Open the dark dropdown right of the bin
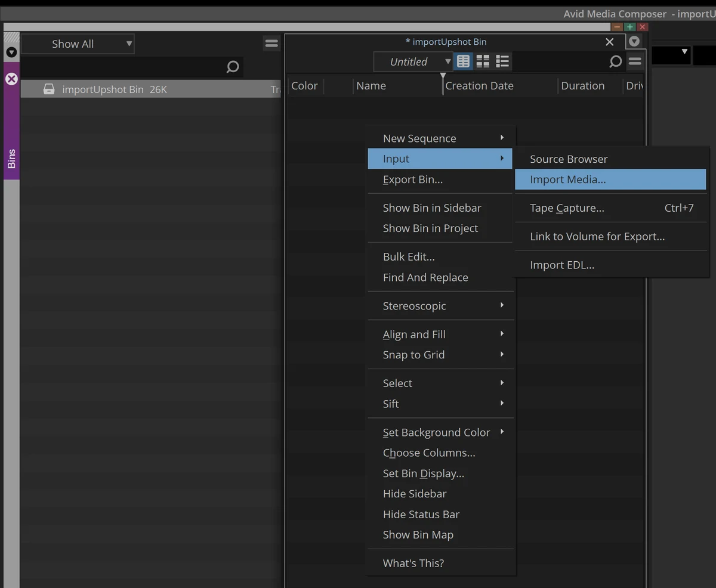 tap(671, 55)
